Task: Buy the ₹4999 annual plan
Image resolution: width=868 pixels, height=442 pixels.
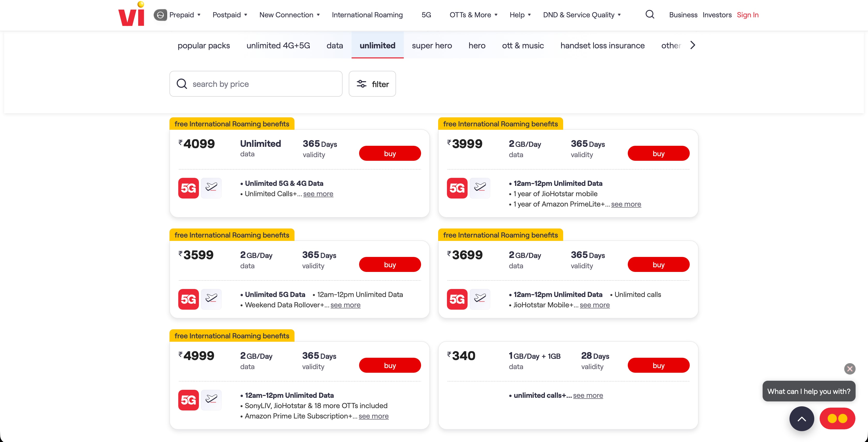Action: 390,365
